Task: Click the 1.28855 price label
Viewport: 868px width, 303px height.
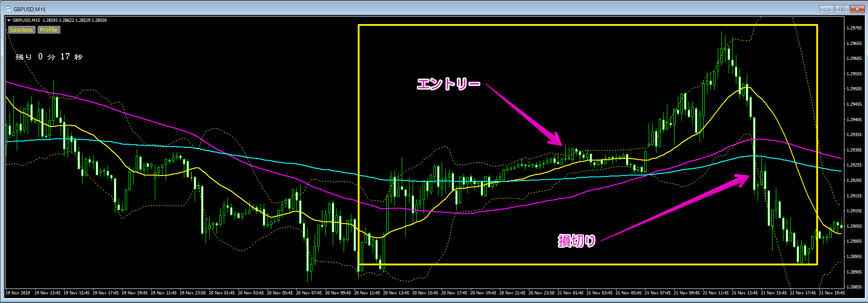Action: [854, 287]
